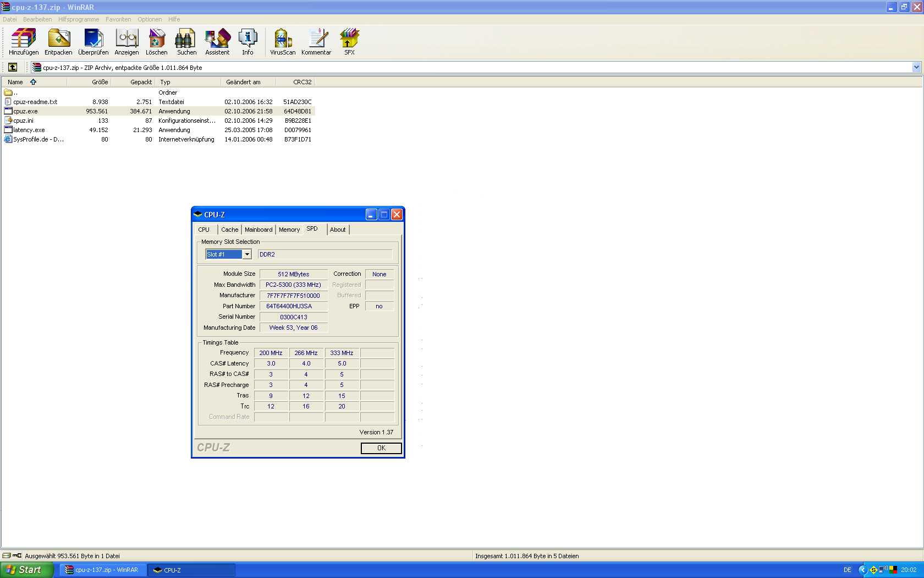
Task: Click the Löschen delete icon
Action: click(x=157, y=42)
